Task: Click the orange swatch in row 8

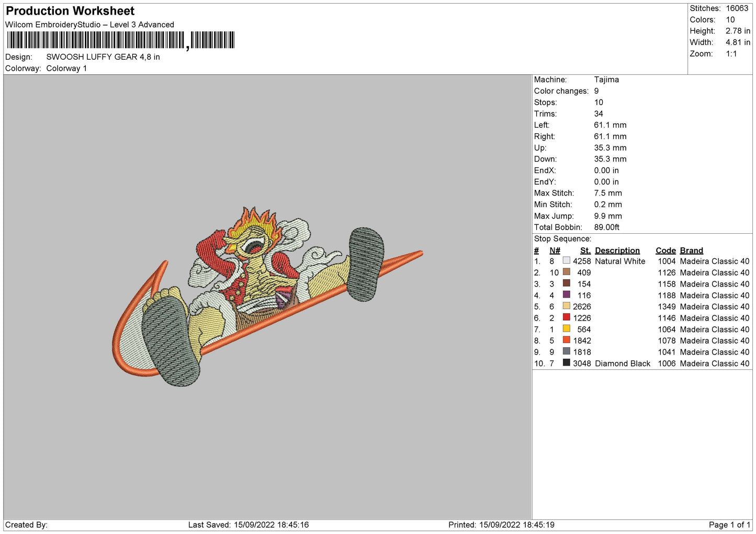Action: (566, 340)
